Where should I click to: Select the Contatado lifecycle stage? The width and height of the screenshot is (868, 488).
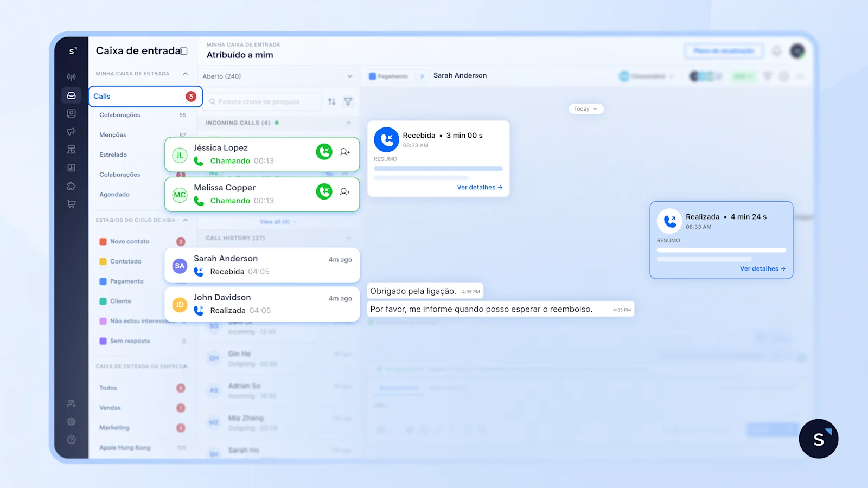pyautogui.click(x=142, y=261)
